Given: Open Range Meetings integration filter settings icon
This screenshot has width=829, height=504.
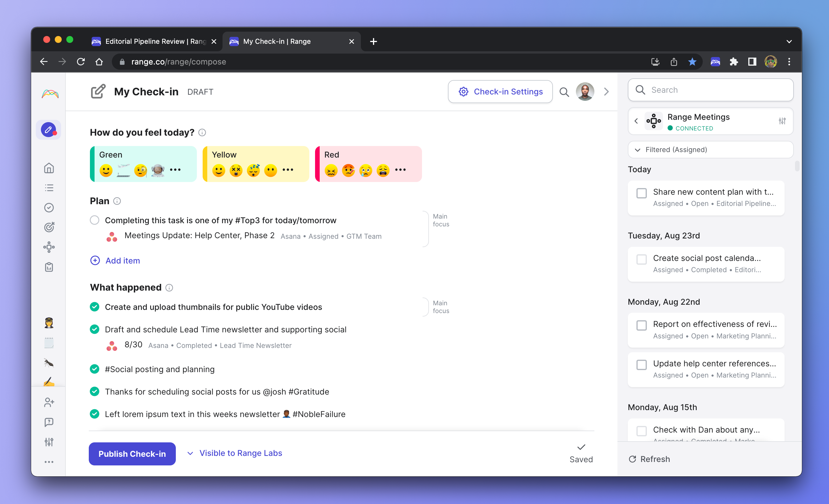Looking at the screenshot, I should (782, 121).
